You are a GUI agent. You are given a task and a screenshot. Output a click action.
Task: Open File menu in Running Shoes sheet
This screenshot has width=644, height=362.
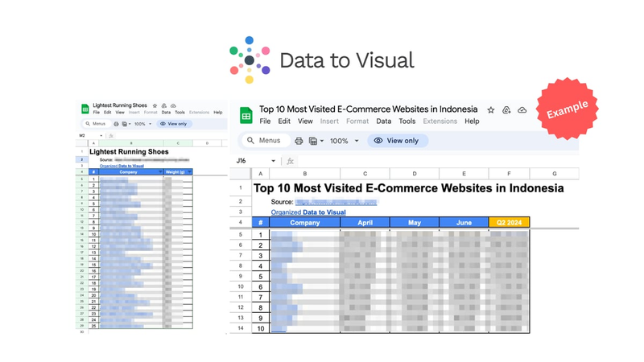click(96, 112)
